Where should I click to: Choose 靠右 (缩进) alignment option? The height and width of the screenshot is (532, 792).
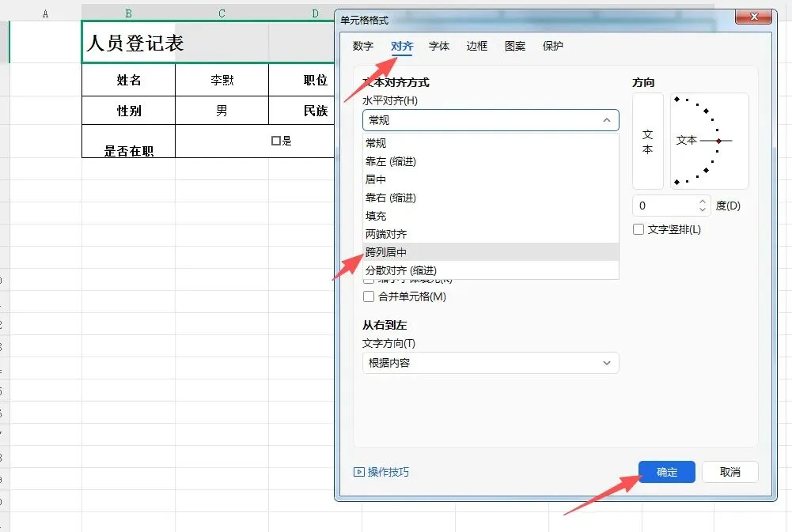click(x=491, y=198)
